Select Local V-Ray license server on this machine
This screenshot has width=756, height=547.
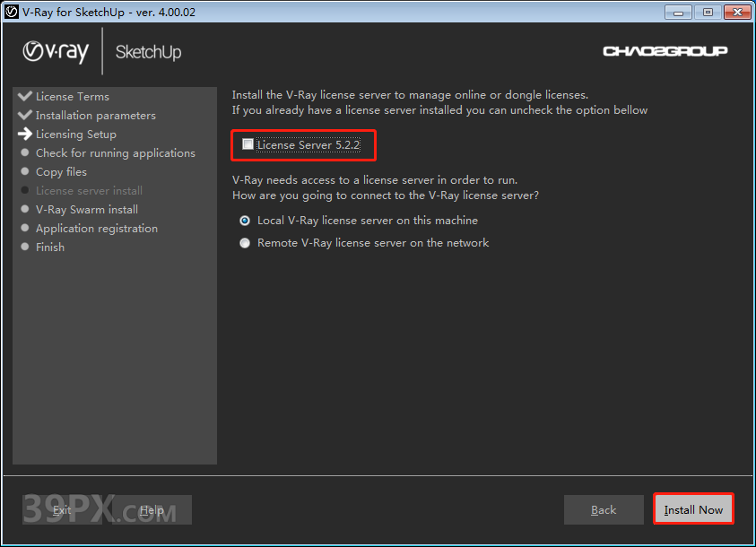(x=245, y=221)
